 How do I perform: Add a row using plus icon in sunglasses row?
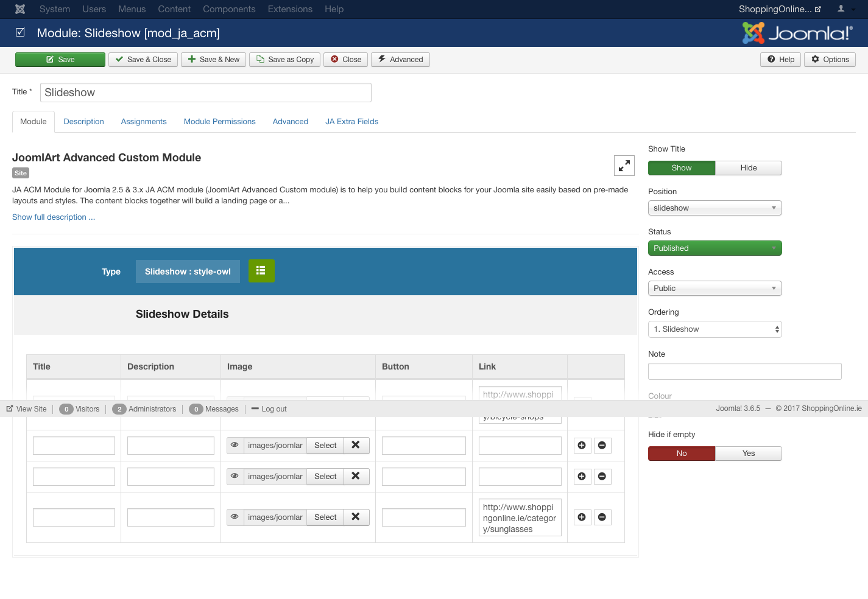(x=582, y=517)
